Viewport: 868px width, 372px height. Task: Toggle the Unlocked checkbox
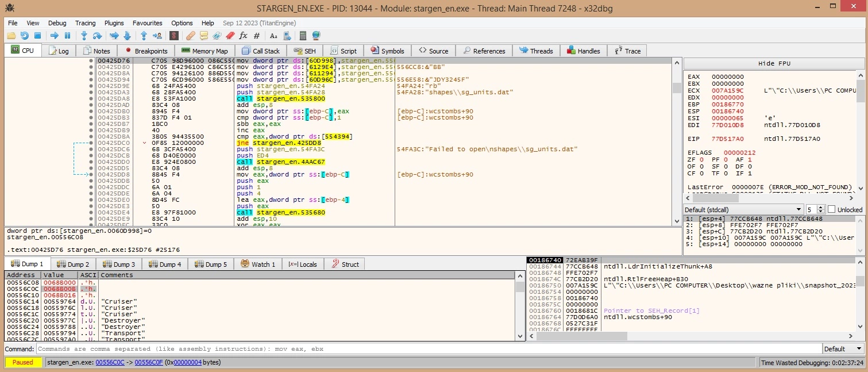pyautogui.click(x=831, y=209)
